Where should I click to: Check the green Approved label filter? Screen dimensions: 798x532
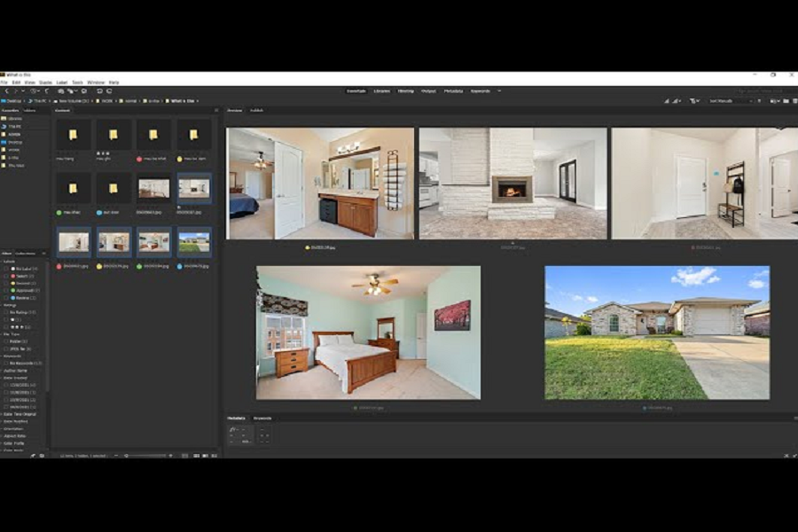coord(6,290)
